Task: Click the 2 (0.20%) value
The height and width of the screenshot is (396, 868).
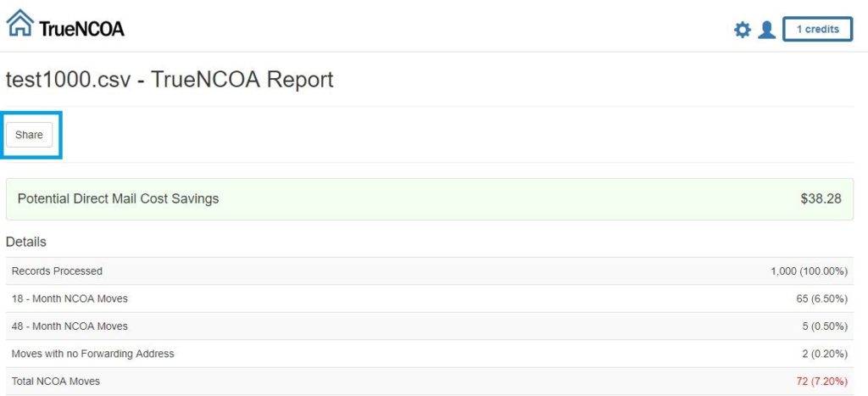Action: pyautogui.click(x=824, y=354)
